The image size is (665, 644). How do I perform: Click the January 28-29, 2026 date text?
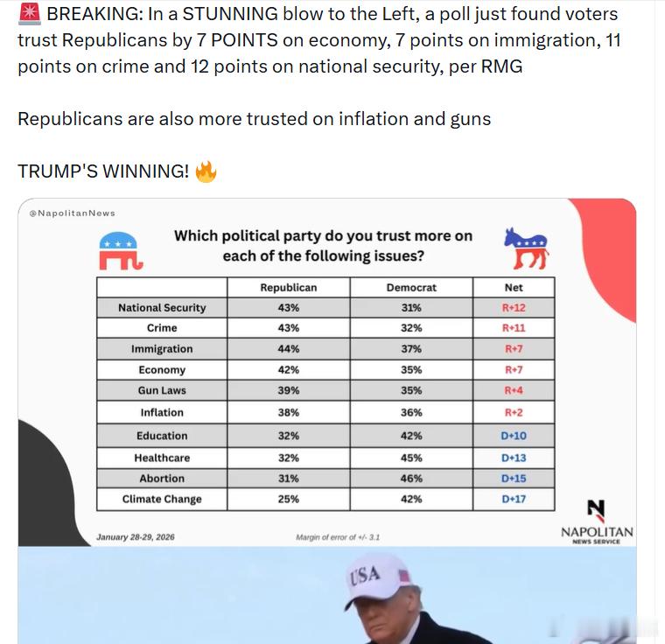pyautogui.click(x=136, y=537)
